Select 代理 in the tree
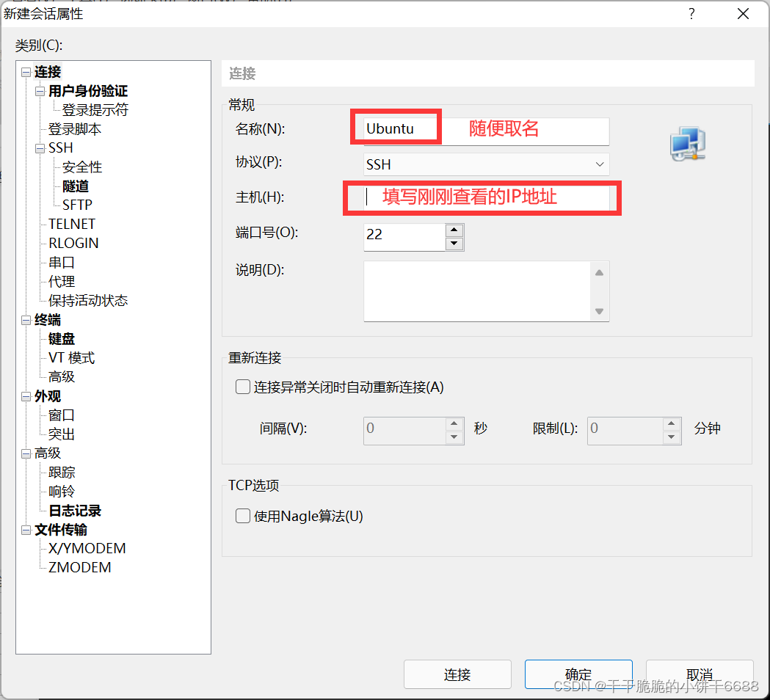The width and height of the screenshot is (770, 700). click(x=62, y=282)
